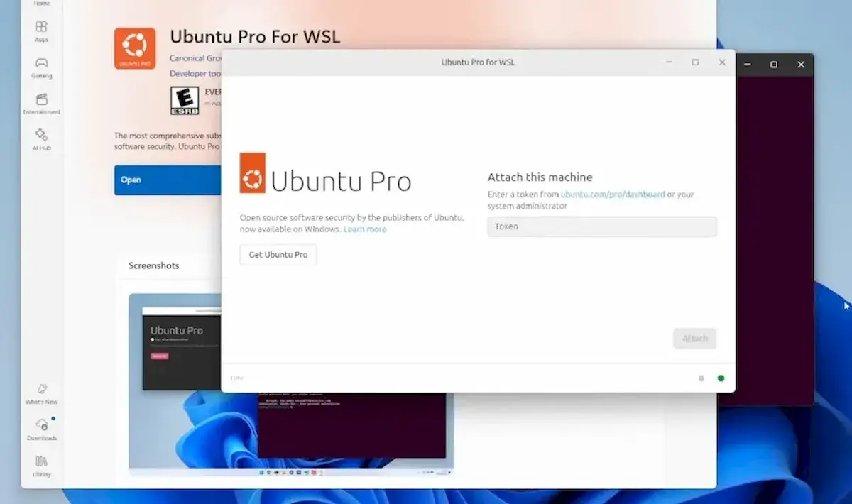The image size is (852, 504).
Task: Maximize the Ubuntu Pro for WSL window
Action: [x=695, y=62]
